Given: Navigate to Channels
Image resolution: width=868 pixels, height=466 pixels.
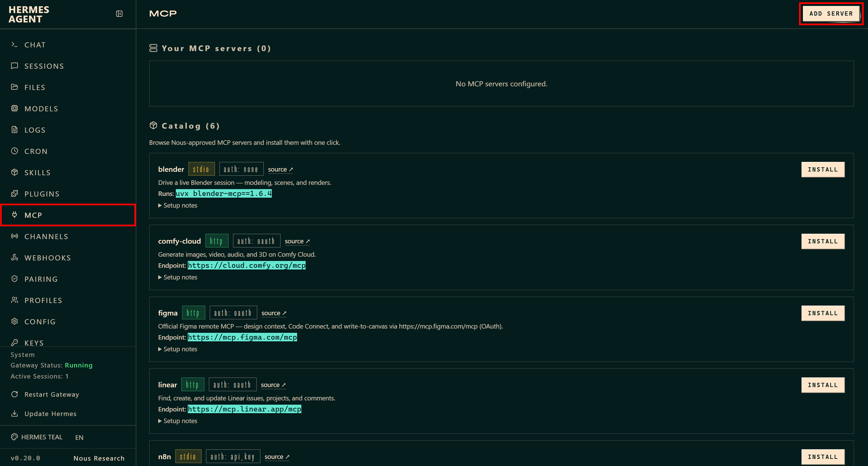Looking at the screenshot, I should (68, 236).
